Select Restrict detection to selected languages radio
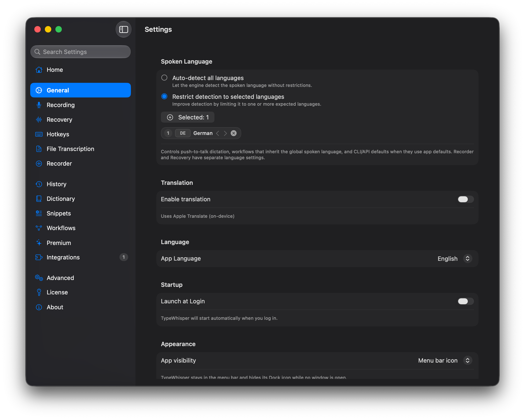Image resolution: width=525 pixels, height=420 pixels. [x=164, y=96]
